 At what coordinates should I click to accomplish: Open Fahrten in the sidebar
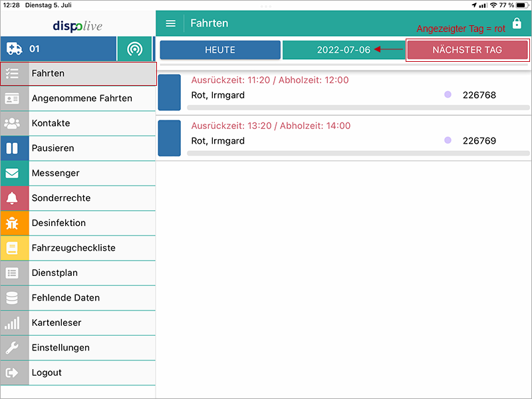(78, 74)
